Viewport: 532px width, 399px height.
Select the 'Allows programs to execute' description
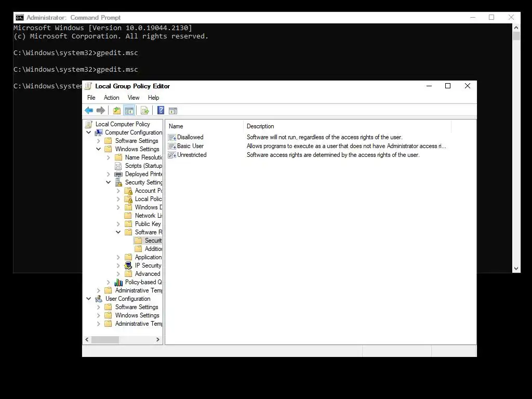click(346, 146)
